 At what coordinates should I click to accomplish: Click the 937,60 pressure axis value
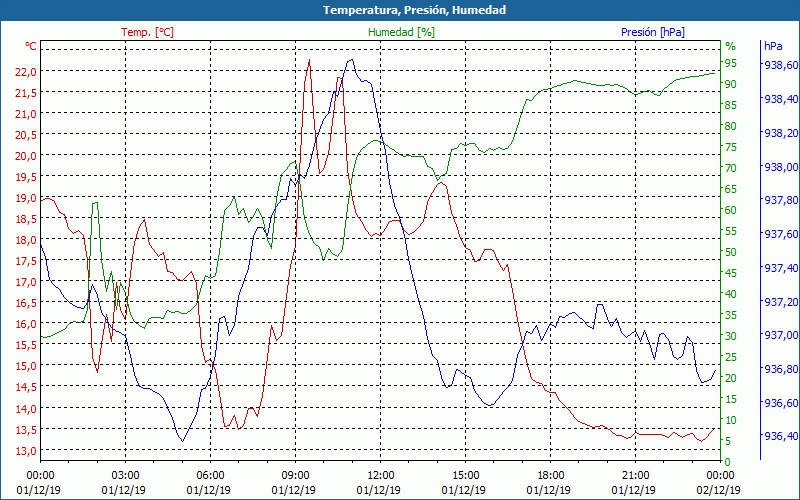(781, 234)
